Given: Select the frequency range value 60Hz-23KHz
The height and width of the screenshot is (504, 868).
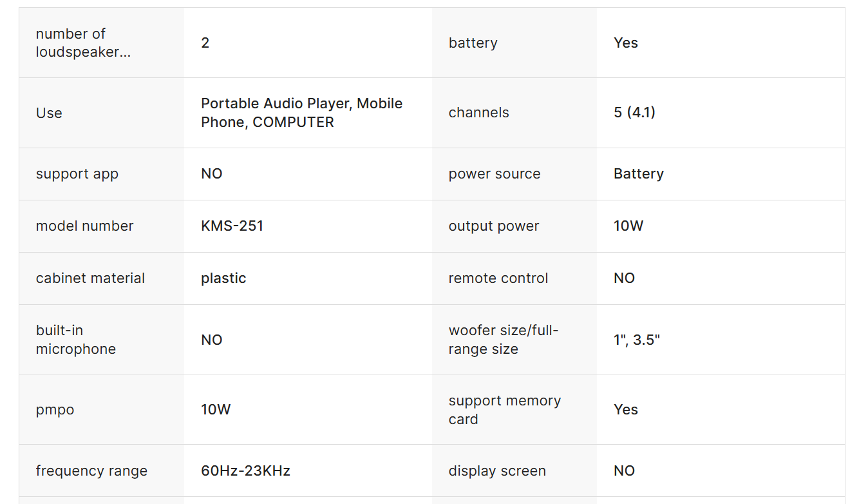Looking at the screenshot, I should 245,471.
